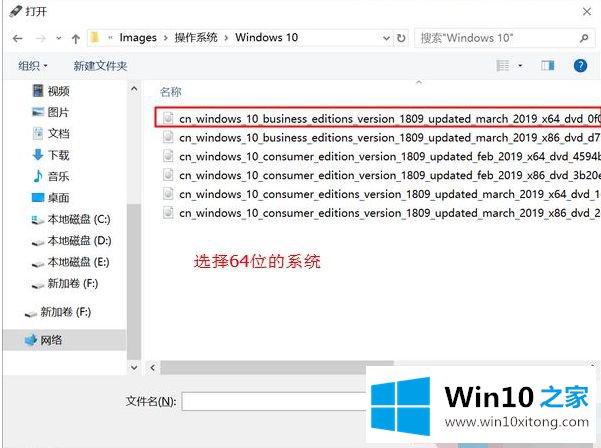Click file icon of consumer feb x86
The height and width of the screenshot is (448, 601).
coord(168,174)
